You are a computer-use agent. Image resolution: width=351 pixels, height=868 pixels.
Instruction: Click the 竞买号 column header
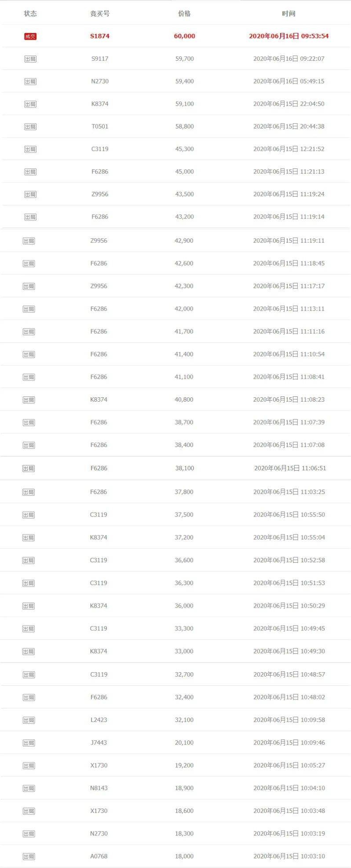point(100,14)
